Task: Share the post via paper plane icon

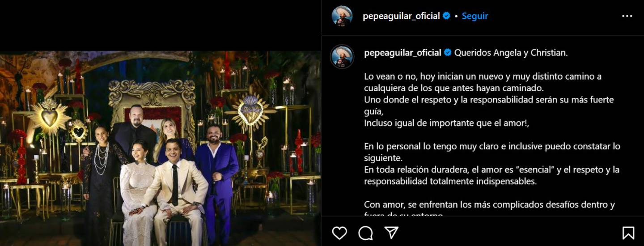Action: (x=391, y=233)
